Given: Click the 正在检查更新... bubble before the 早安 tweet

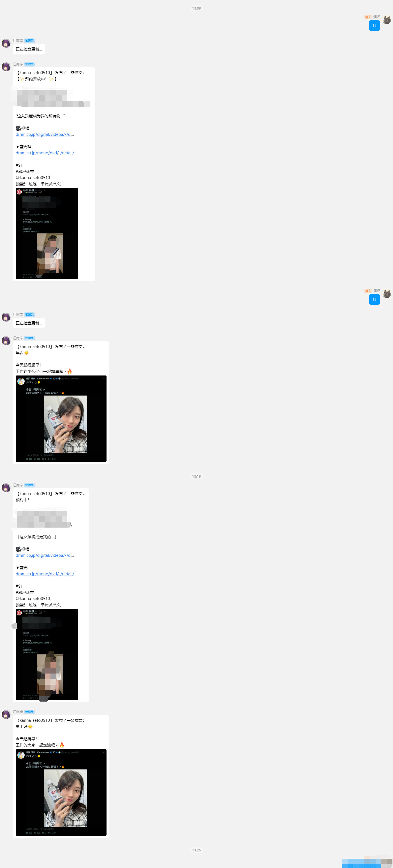Looking at the screenshot, I should point(29,323).
